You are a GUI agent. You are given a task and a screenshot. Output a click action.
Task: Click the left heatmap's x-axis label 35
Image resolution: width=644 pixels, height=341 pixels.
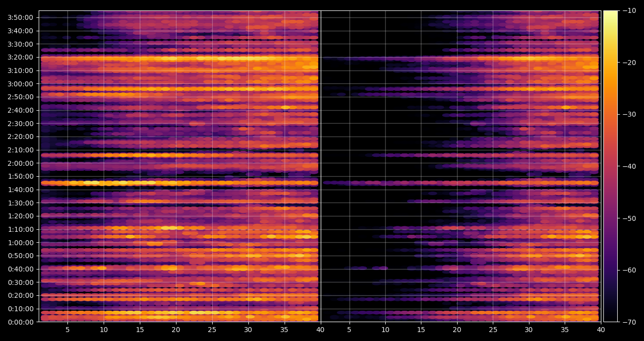[x=285, y=330]
